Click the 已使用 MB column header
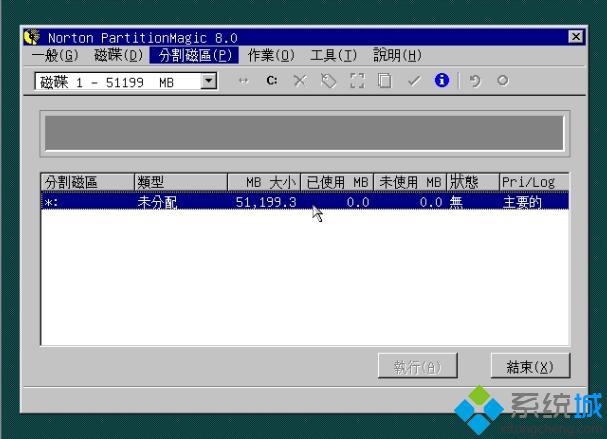The height and width of the screenshot is (439, 607). [x=337, y=182]
